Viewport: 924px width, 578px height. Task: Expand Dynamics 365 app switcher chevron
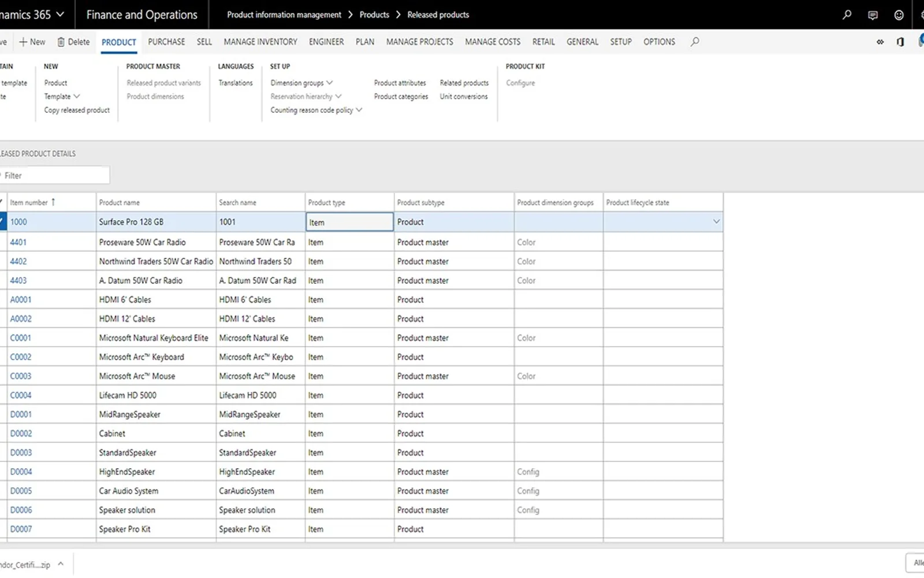pos(60,14)
